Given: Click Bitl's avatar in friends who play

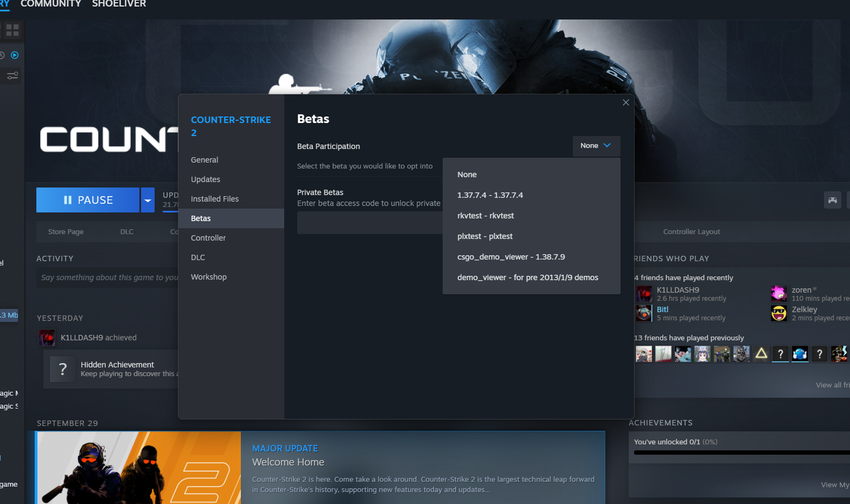Looking at the screenshot, I should (x=644, y=313).
